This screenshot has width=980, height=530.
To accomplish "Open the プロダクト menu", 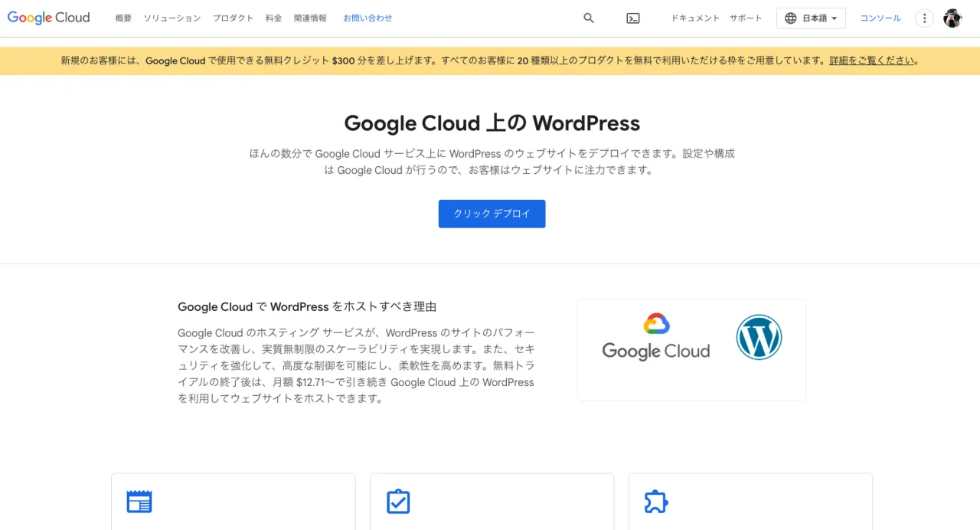I will [x=233, y=18].
